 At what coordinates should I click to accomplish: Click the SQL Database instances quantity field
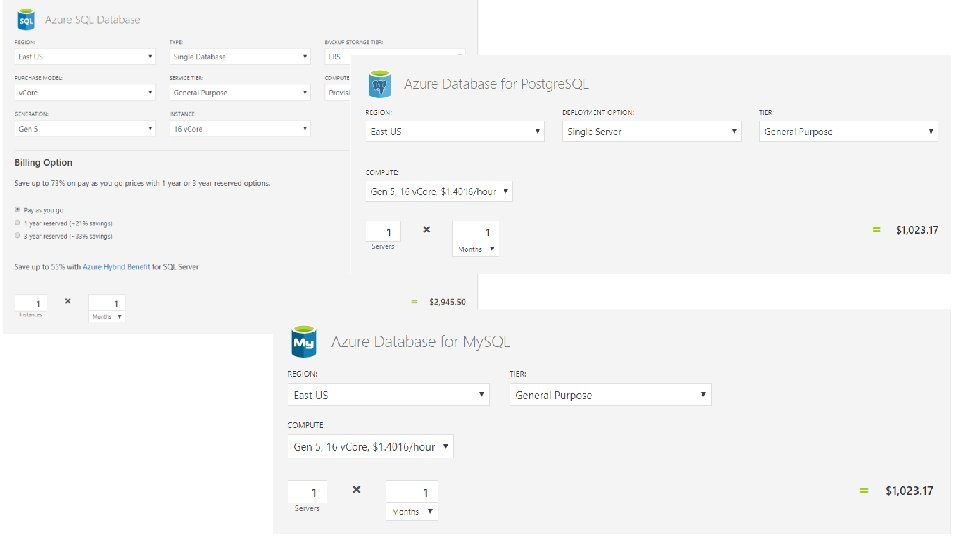pyautogui.click(x=31, y=303)
